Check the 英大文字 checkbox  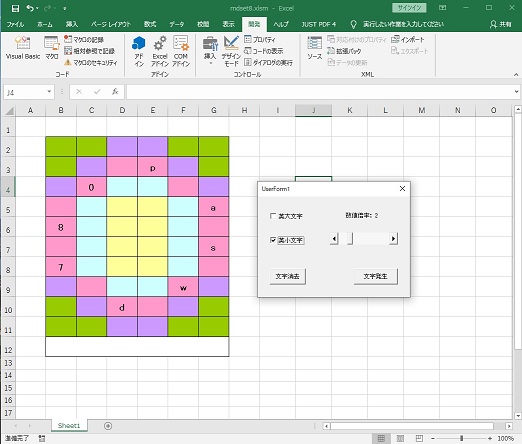tap(273, 216)
